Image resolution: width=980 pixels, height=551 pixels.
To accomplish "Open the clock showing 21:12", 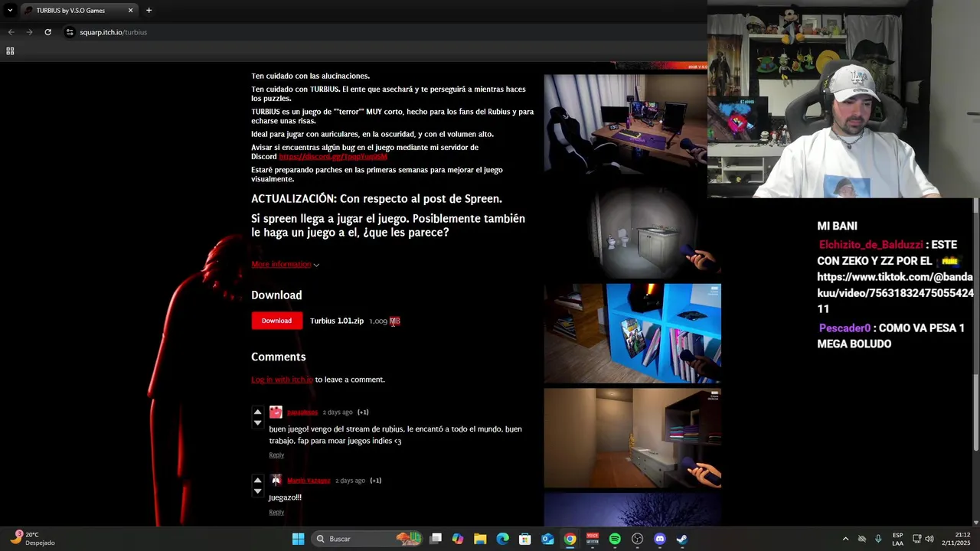I will (x=957, y=539).
